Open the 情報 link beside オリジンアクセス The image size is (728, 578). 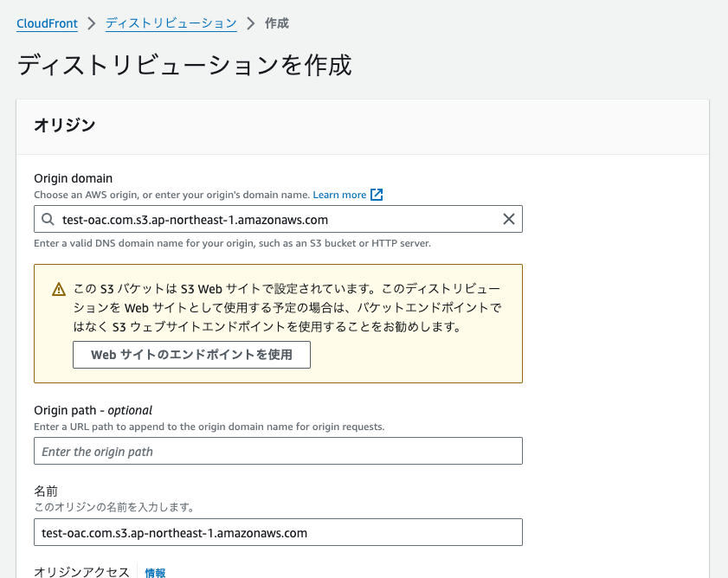[x=155, y=573]
